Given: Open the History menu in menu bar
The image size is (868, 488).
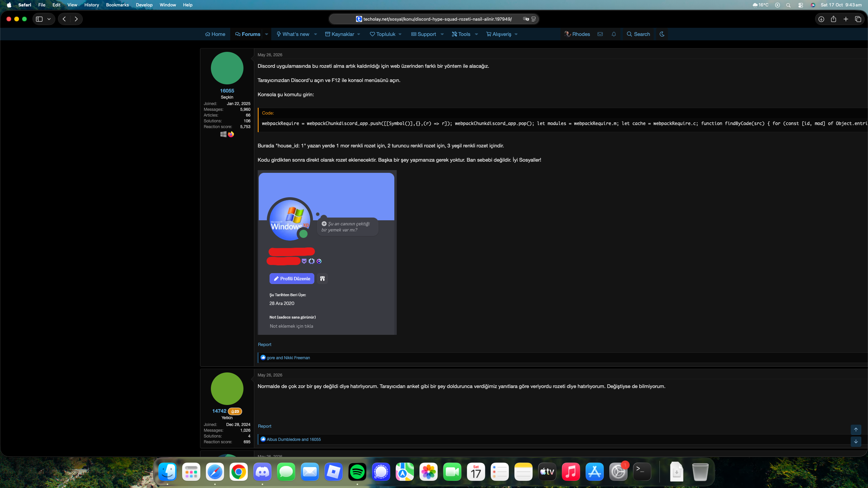Looking at the screenshot, I should coord(92,5).
